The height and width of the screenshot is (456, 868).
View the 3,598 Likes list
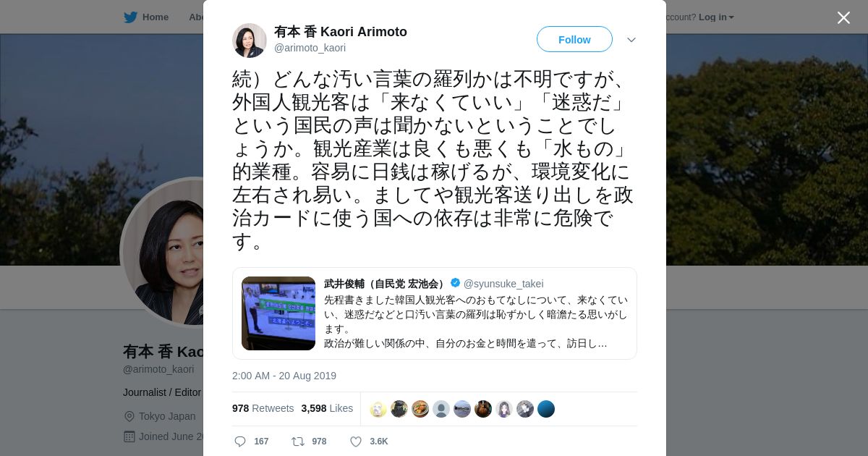[x=327, y=408]
